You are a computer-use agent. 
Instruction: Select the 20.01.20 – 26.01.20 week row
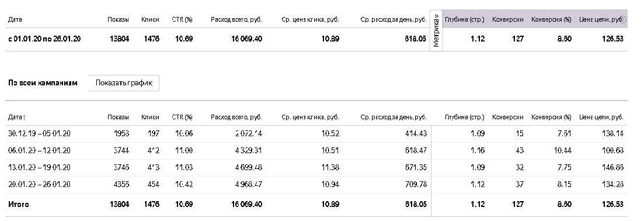[316, 185]
